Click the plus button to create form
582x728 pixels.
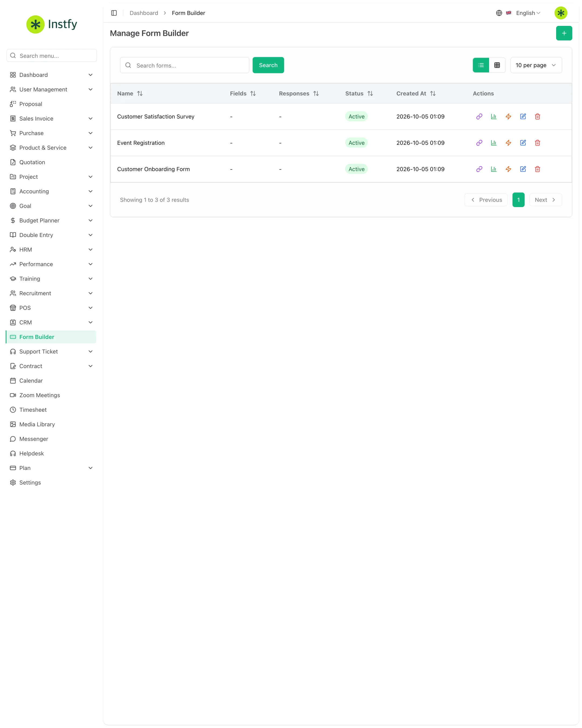(564, 33)
